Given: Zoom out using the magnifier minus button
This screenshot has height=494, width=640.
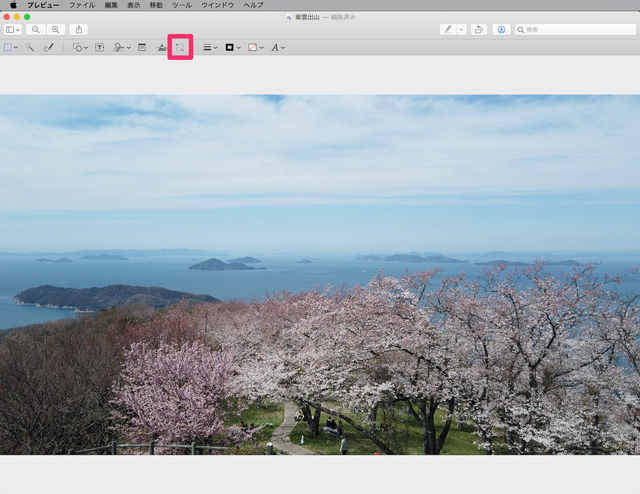Looking at the screenshot, I should 36,30.
